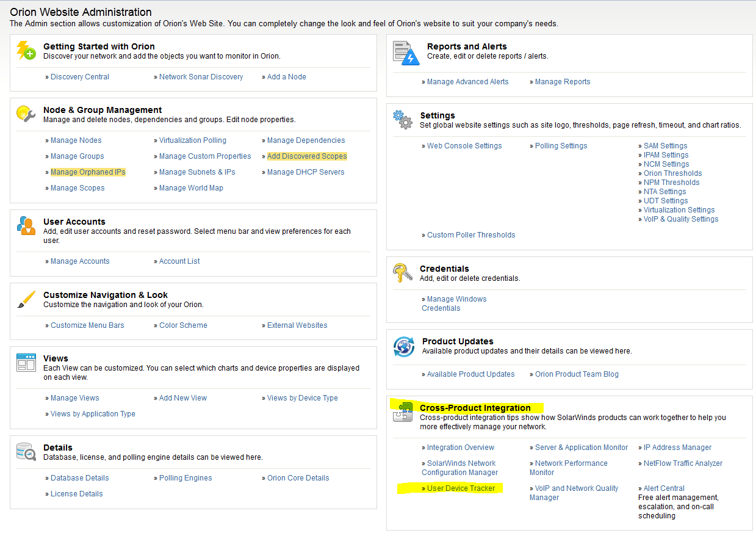Image resolution: width=756 pixels, height=533 pixels.
Task: Click Add a Node link
Action: point(287,77)
